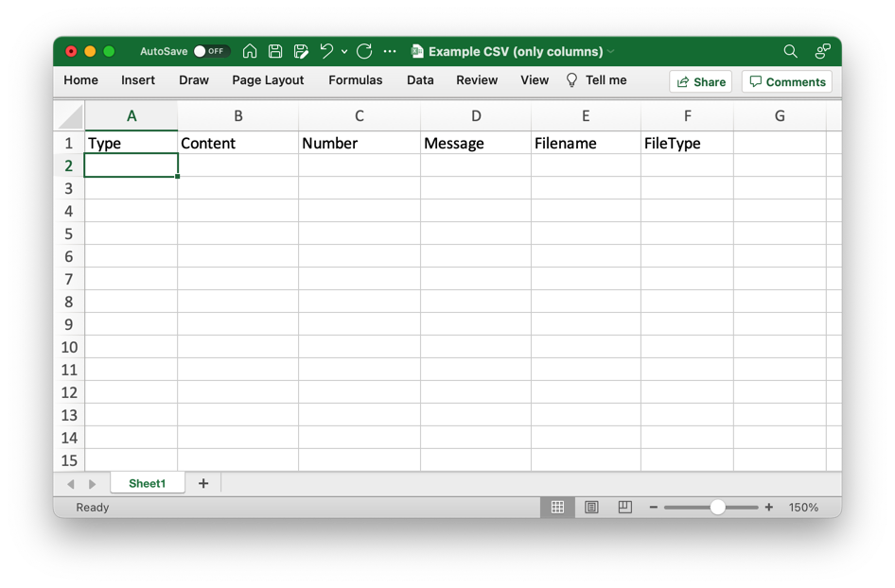
Task: Switch to Page Break Preview icon
Action: (x=625, y=507)
